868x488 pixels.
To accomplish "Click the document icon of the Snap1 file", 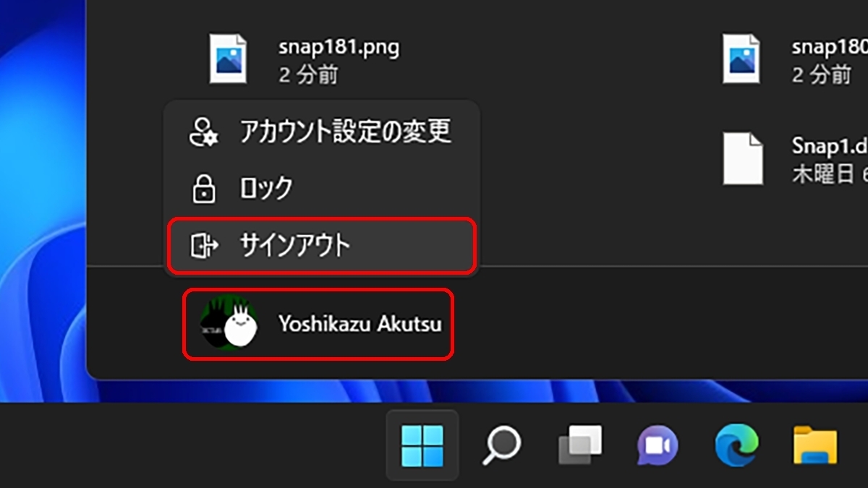I will click(x=743, y=158).
